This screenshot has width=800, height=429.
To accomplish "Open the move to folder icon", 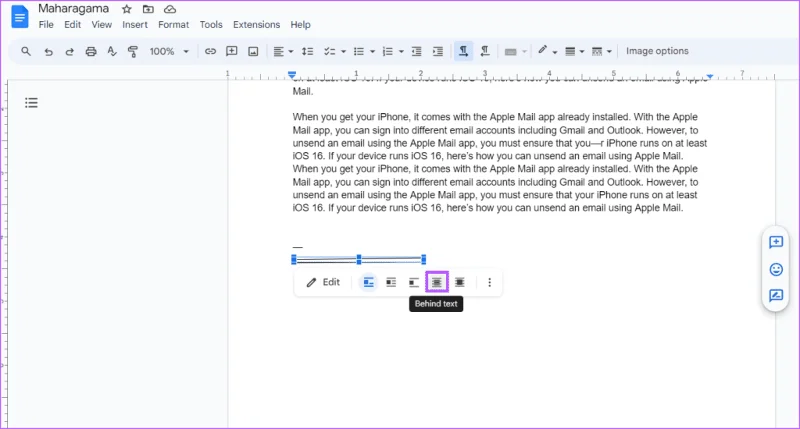I will click(x=148, y=9).
